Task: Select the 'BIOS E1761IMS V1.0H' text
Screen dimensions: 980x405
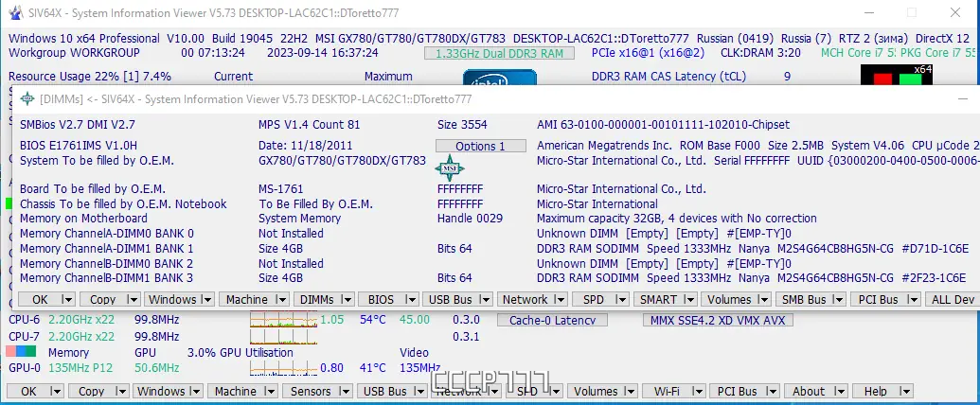Action: pyautogui.click(x=79, y=146)
